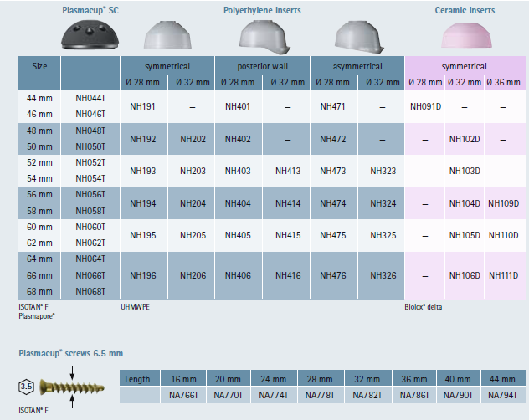Select insert code NH191

pos(142,106)
